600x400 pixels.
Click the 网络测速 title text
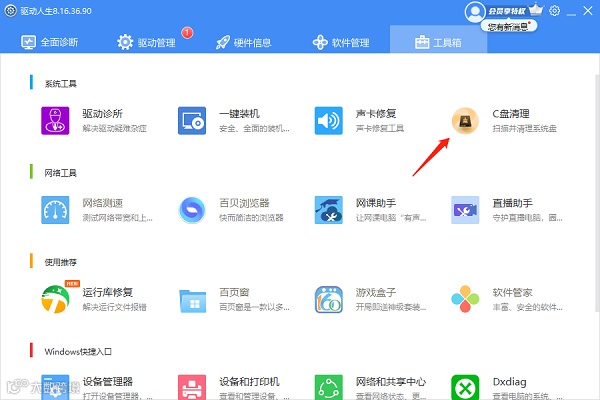(x=103, y=203)
